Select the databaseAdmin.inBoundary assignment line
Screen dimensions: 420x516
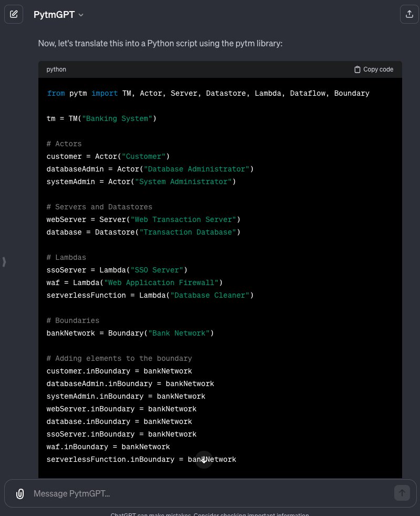click(130, 383)
